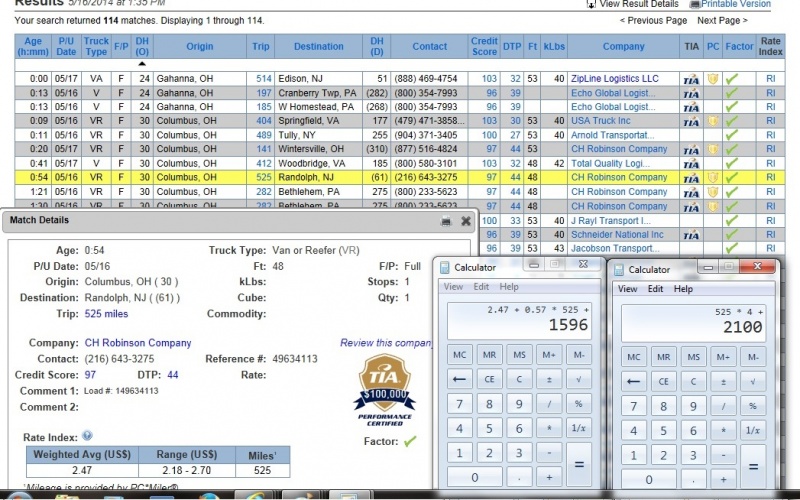Click the 1/x key on the 1596 calculator
The height and width of the screenshot is (500, 800).
pyautogui.click(x=579, y=428)
